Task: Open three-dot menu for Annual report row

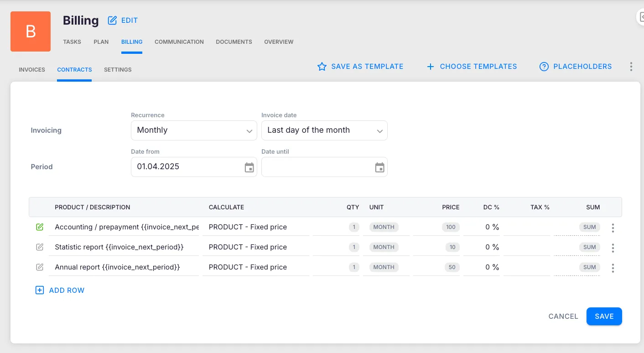Action: [x=613, y=268]
